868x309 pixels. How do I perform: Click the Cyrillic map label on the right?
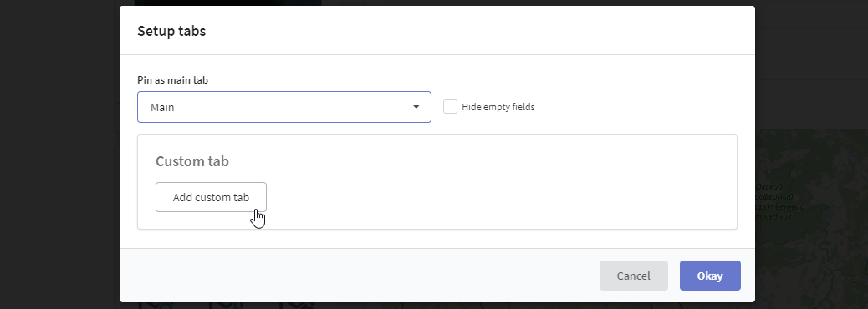click(x=779, y=202)
